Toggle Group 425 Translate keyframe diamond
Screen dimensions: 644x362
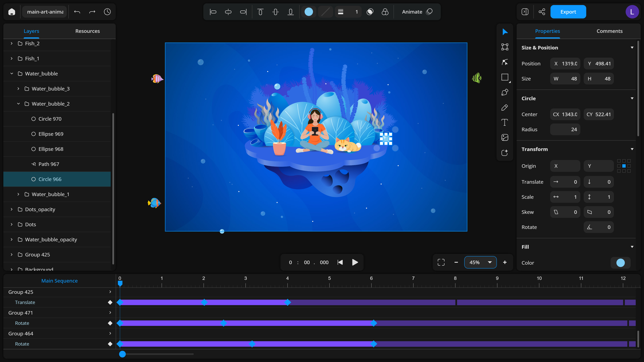[x=110, y=302]
